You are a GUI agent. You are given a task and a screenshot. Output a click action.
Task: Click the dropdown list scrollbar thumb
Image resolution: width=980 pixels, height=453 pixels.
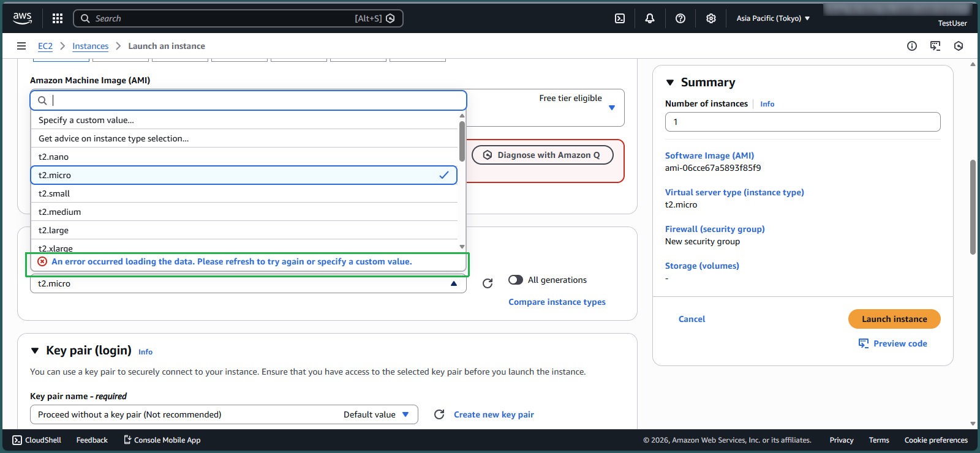point(462,141)
